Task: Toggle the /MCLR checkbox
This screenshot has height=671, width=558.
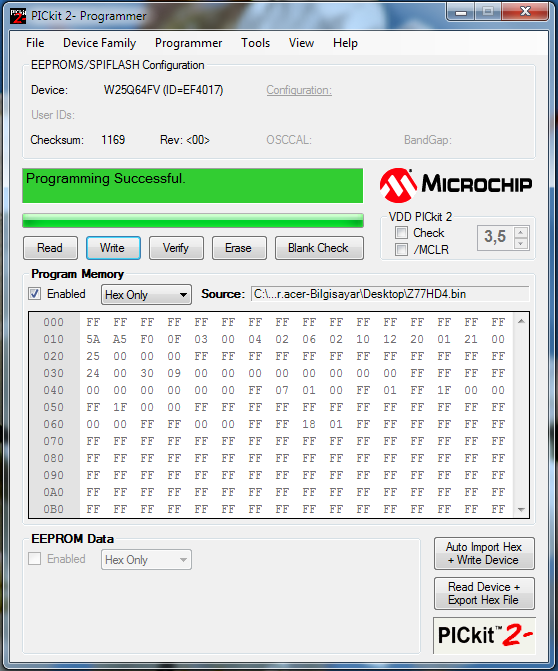Action: click(x=401, y=249)
